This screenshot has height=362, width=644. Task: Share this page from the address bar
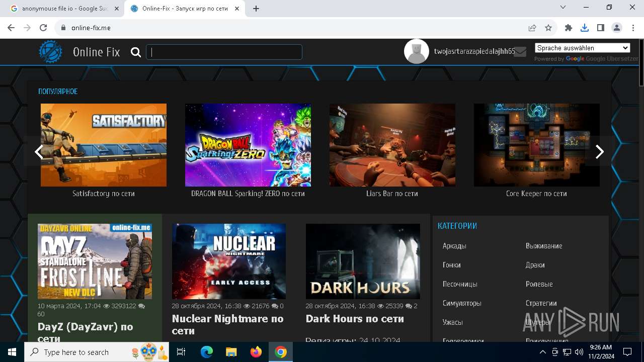(x=532, y=28)
